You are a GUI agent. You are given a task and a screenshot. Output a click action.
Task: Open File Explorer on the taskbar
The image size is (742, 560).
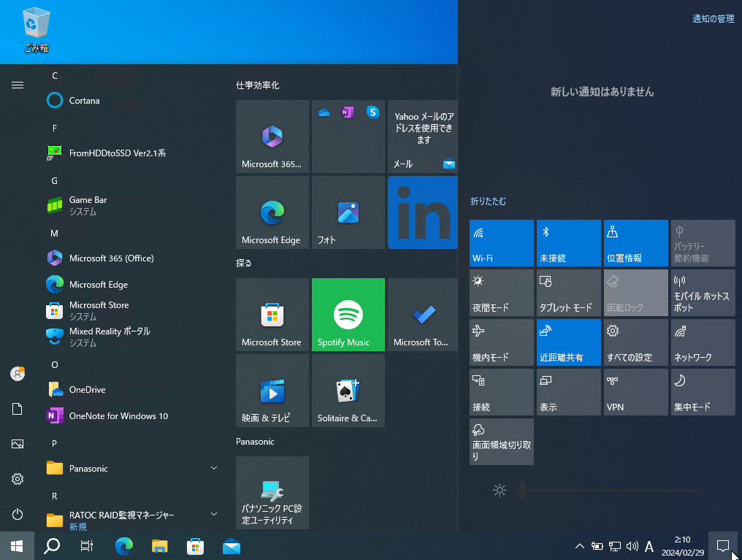159,546
